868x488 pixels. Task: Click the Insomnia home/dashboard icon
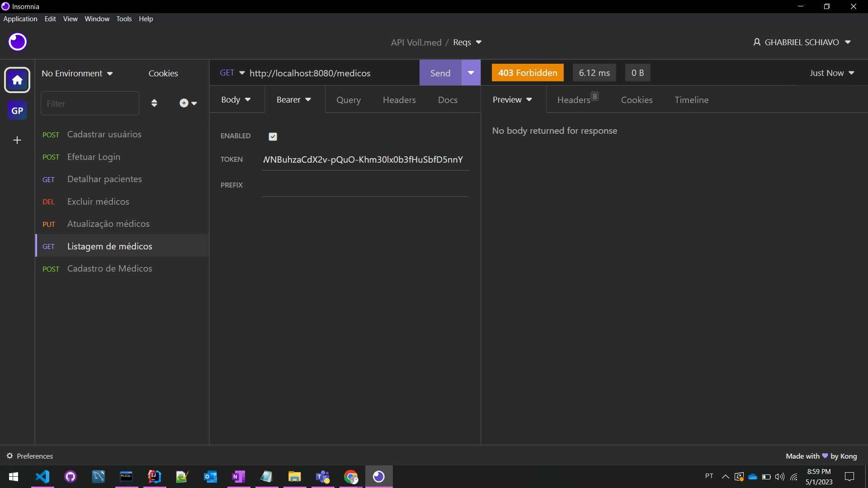click(x=17, y=80)
